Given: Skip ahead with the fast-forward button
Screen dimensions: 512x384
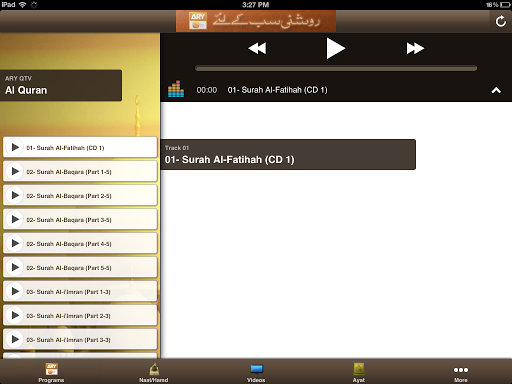Looking at the screenshot, I should [x=415, y=48].
